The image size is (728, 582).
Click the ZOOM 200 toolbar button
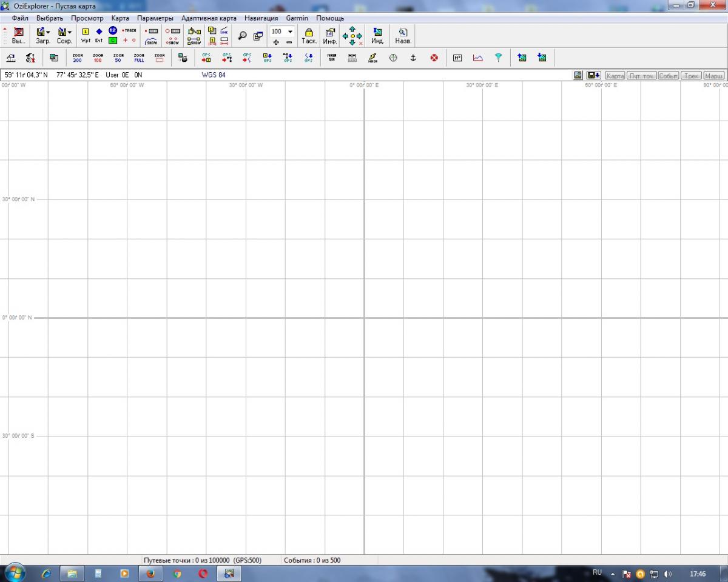[77, 58]
